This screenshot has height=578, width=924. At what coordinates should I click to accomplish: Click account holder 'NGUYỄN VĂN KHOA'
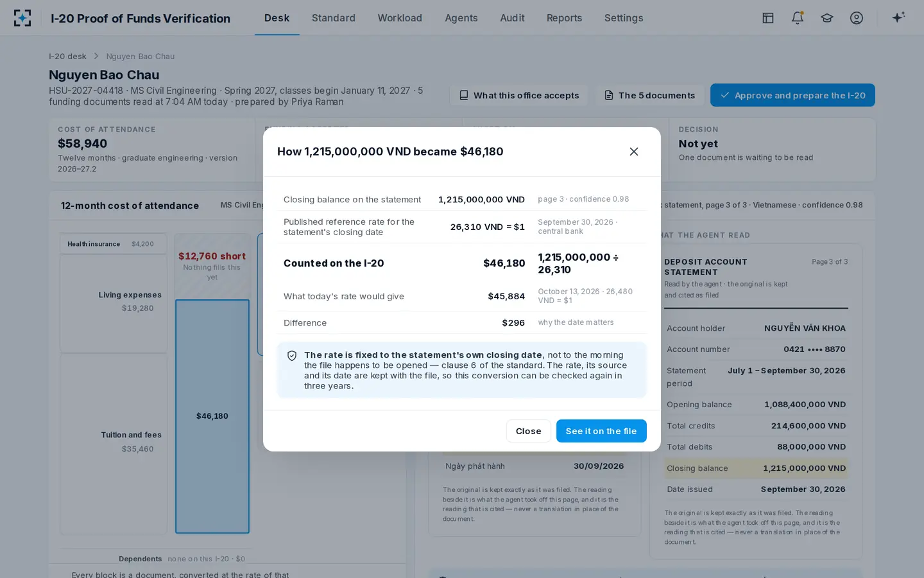805,328
